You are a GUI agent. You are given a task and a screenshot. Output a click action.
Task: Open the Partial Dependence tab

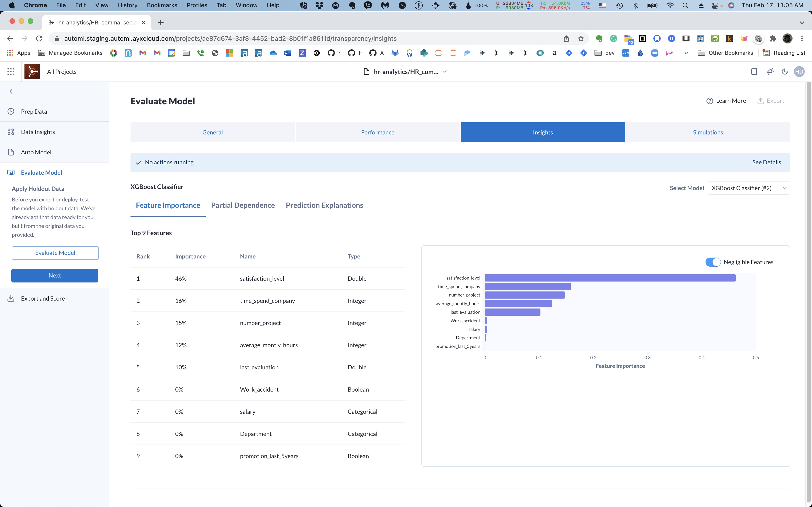[x=243, y=205]
